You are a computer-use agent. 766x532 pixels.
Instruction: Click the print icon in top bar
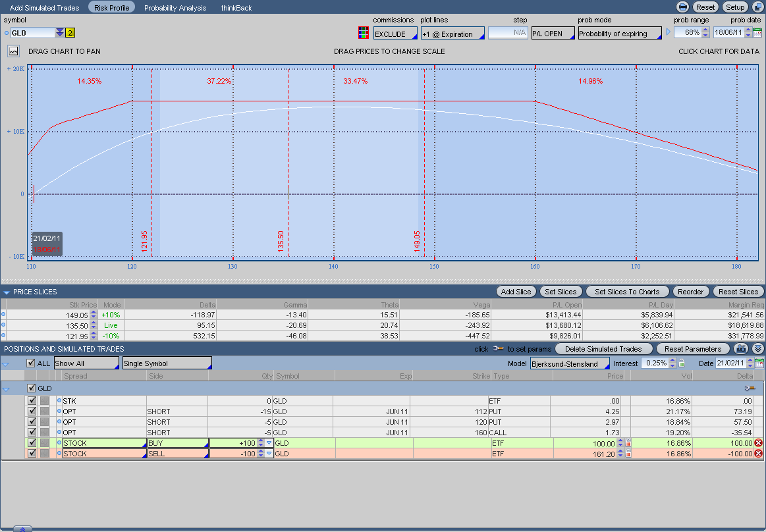click(x=683, y=7)
